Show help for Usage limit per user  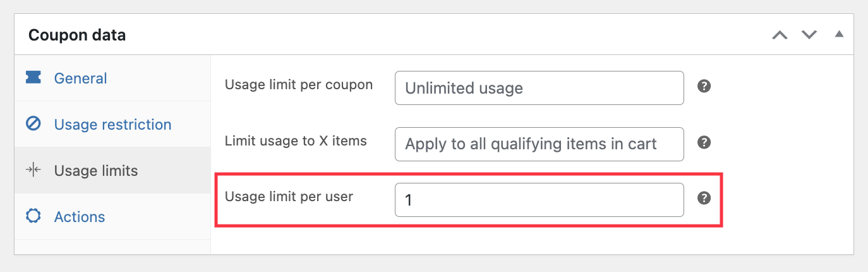click(x=704, y=198)
